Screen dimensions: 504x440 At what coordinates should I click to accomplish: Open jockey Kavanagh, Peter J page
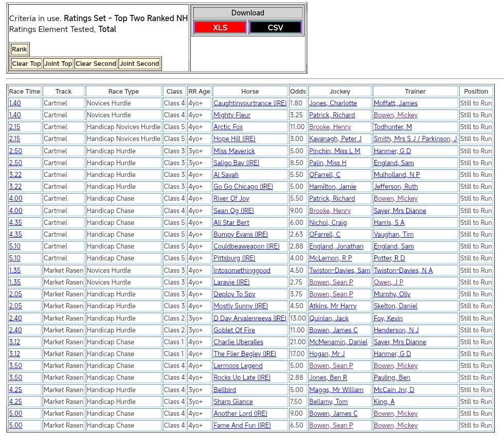[x=335, y=139]
